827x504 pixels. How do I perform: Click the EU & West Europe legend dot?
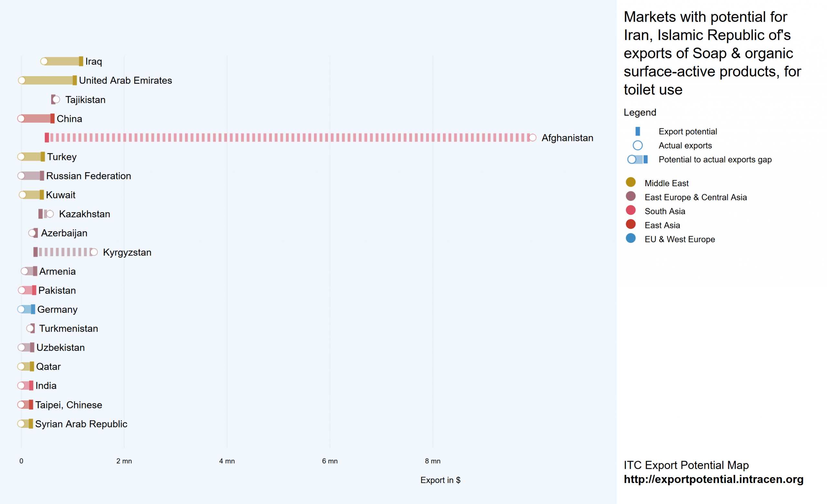(x=631, y=238)
